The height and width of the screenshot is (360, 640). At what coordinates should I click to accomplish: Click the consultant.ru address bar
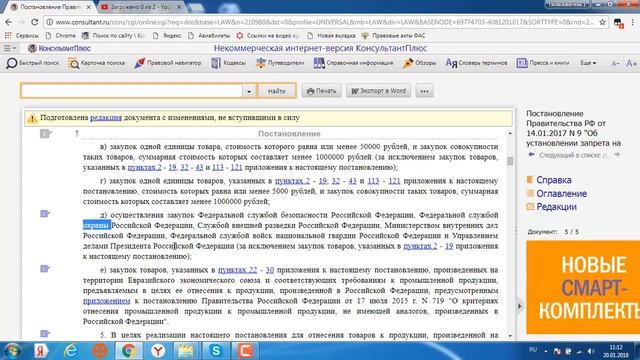pyautogui.click(x=324, y=22)
